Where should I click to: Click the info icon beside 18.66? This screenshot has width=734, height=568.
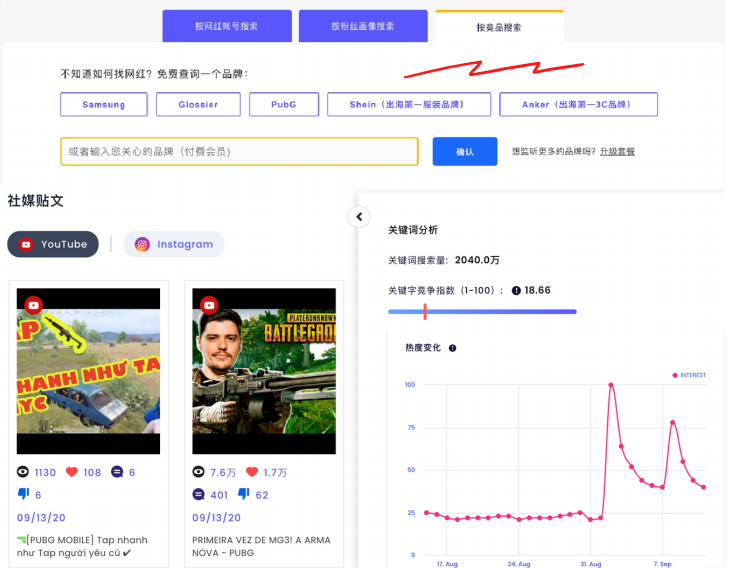pos(516,291)
